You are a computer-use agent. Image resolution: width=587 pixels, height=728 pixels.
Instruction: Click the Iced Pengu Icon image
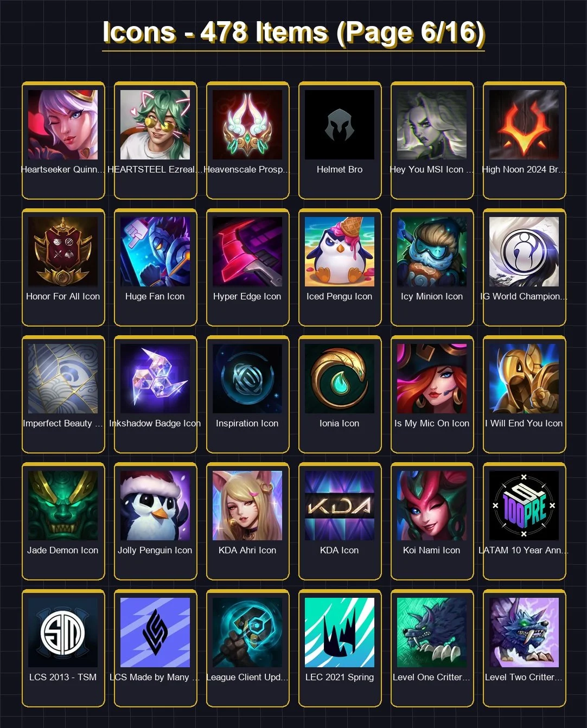(340, 252)
